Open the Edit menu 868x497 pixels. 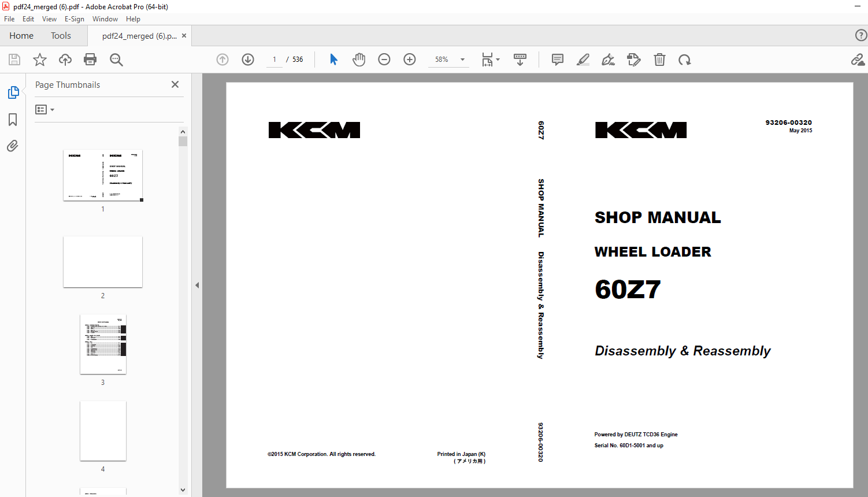[28, 19]
